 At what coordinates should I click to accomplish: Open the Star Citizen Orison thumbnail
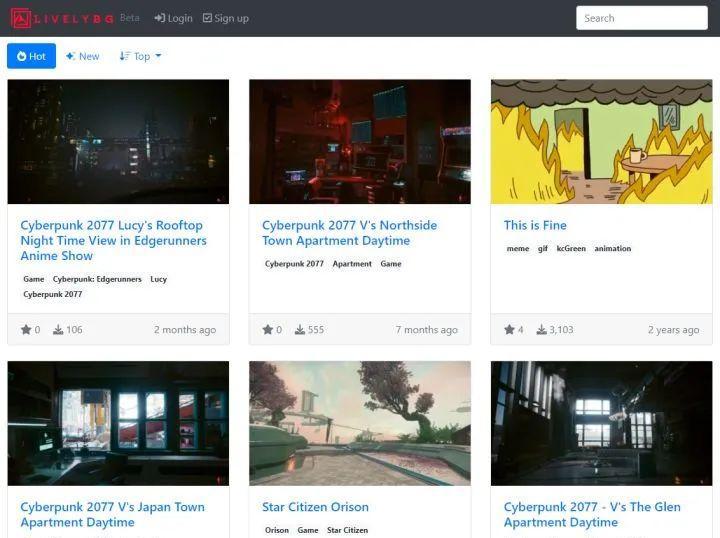click(x=360, y=423)
